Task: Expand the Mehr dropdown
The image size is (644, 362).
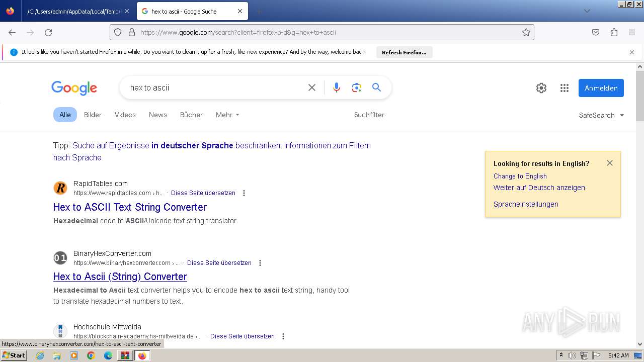Action: click(x=227, y=115)
